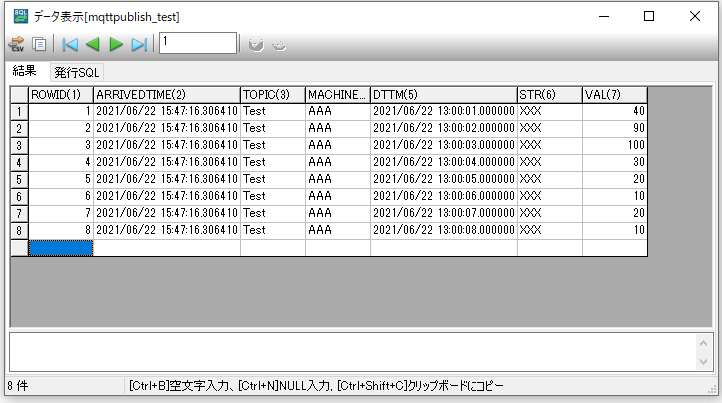The width and height of the screenshot is (722, 403).
Task: Click the CSV export icon
Action: click(17, 44)
